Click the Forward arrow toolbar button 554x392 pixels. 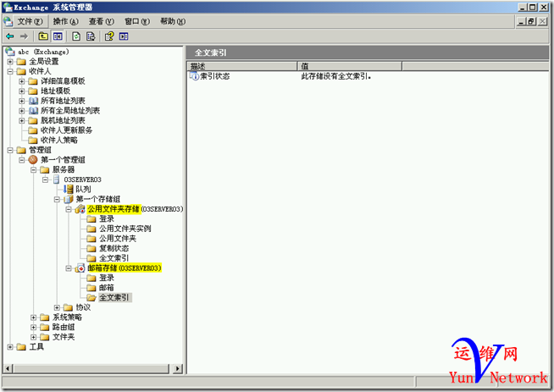24,36
